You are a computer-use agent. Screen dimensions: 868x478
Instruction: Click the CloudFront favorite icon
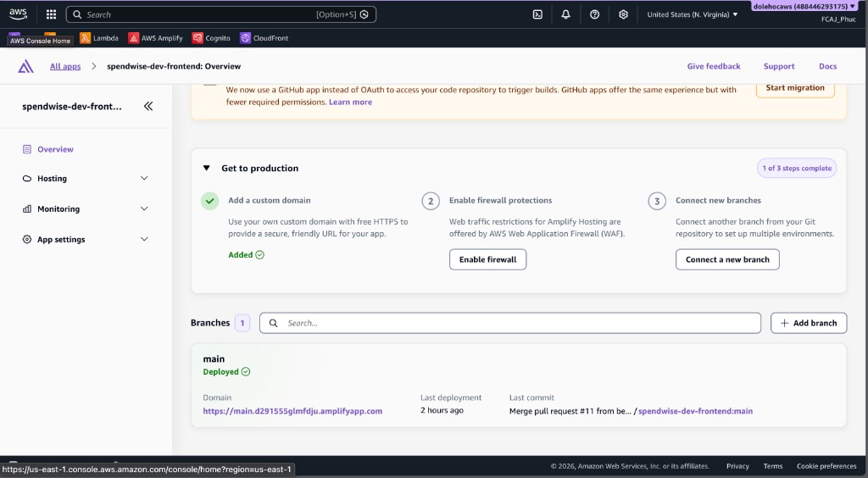pyautogui.click(x=245, y=38)
